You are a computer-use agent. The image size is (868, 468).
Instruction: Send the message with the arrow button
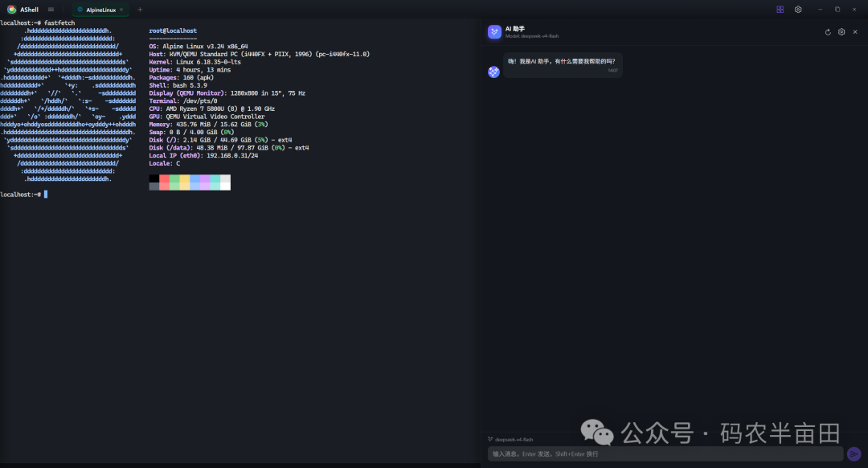tap(854, 454)
